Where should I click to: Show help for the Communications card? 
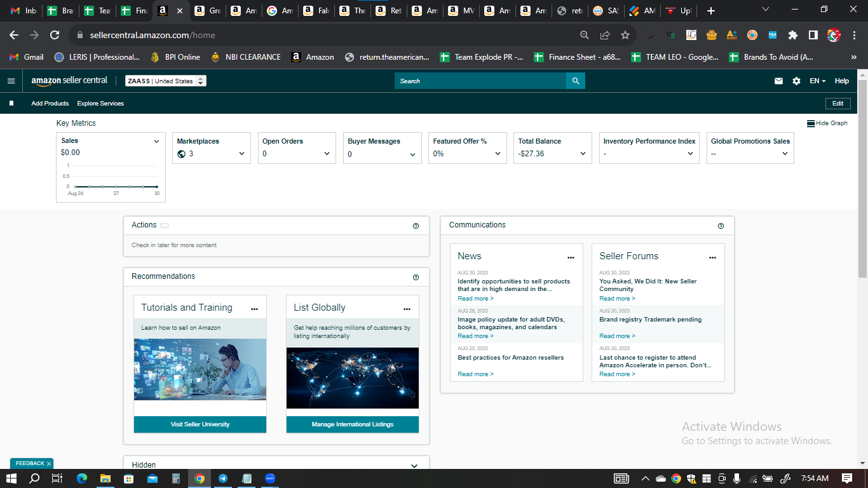[x=721, y=226]
